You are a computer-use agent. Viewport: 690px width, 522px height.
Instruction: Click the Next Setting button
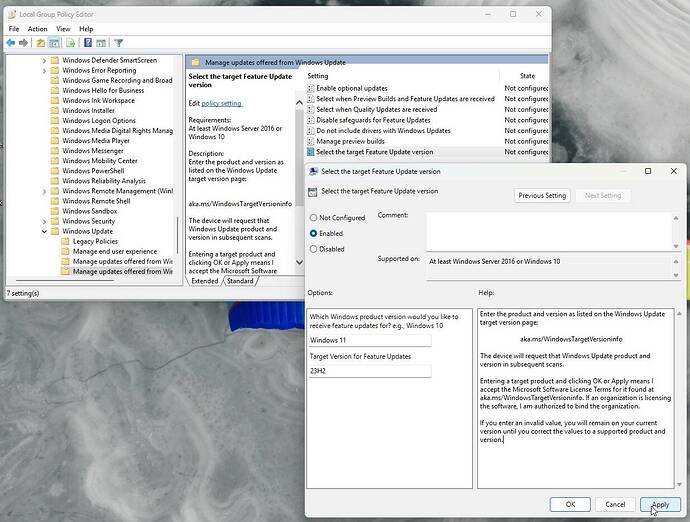click(x=603, y=195)
